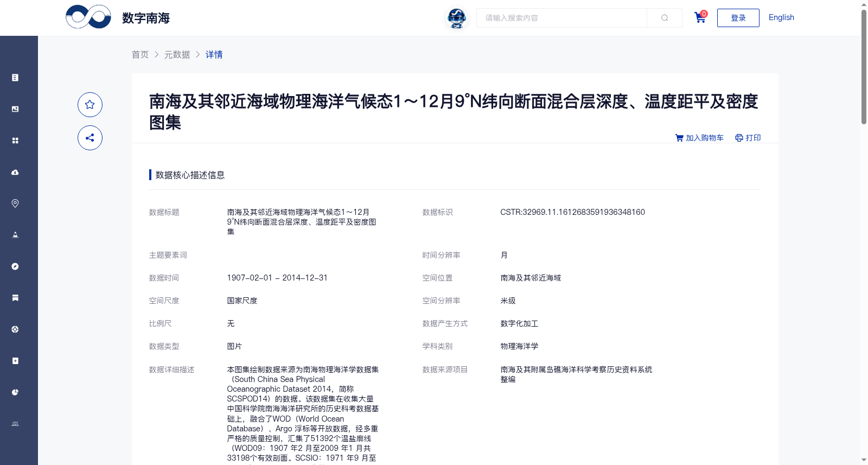Open the cloud download sidebar icon

click(x=15, y=172)
